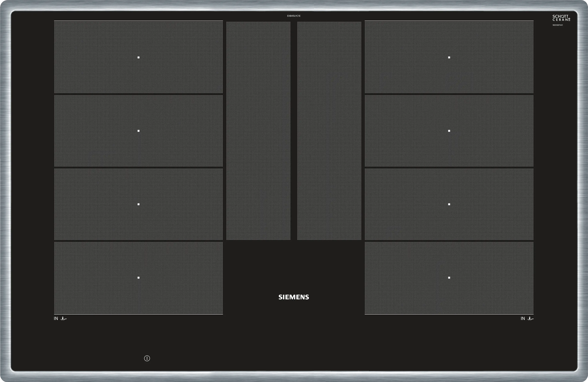Image resolution: width=588 pixels, height=382 pixels.
Task: Click the SIEMENS brand logo
Action: [293, 297]
